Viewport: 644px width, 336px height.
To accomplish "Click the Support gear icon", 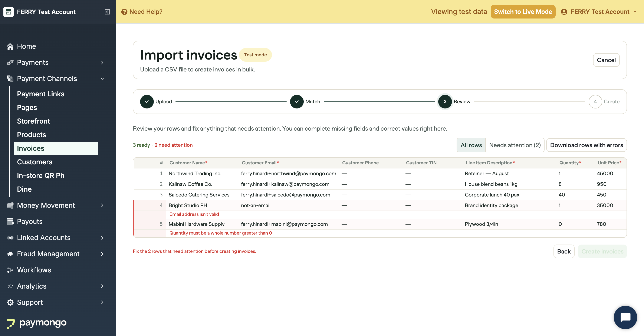I will pos(10,302).
